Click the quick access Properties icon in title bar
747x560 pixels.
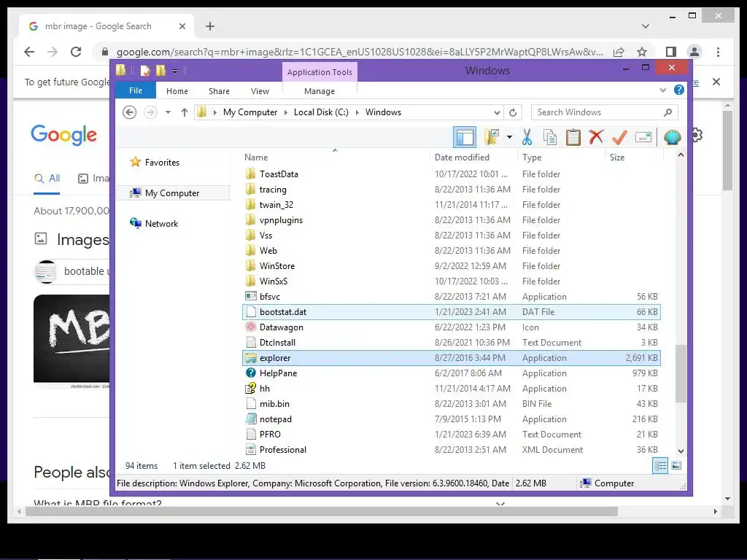(145, 71)
